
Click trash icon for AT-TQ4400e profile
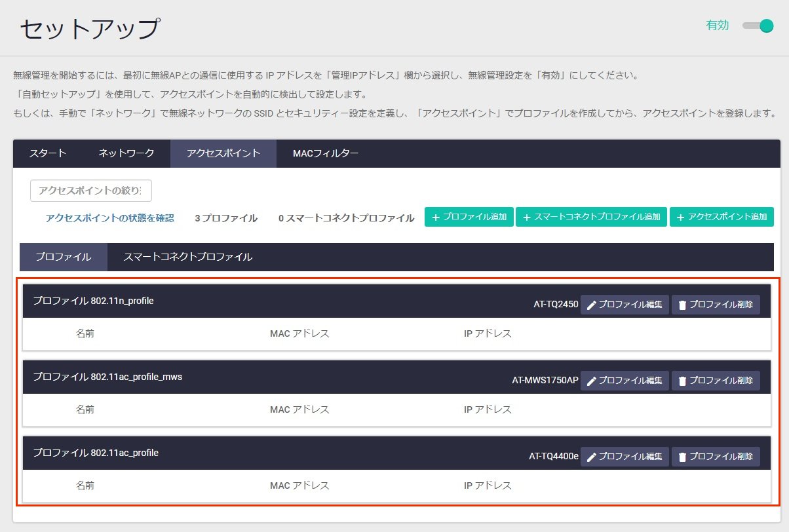pyautogui.click(x=682, y=457)
